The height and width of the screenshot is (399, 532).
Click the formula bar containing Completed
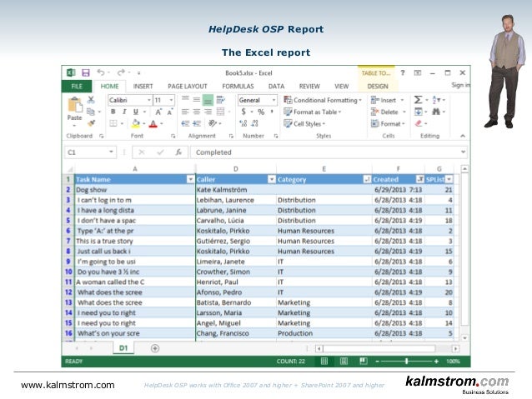pyautogui.click(x=329, y=152)
